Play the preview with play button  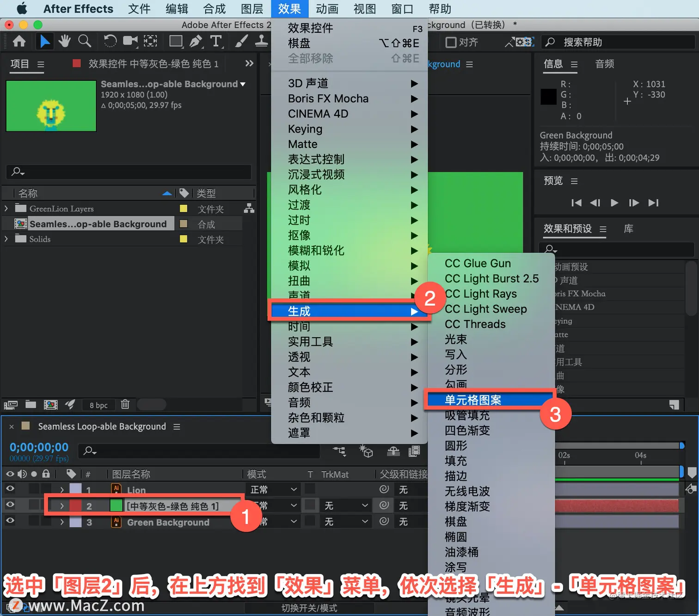click(614, 203)
